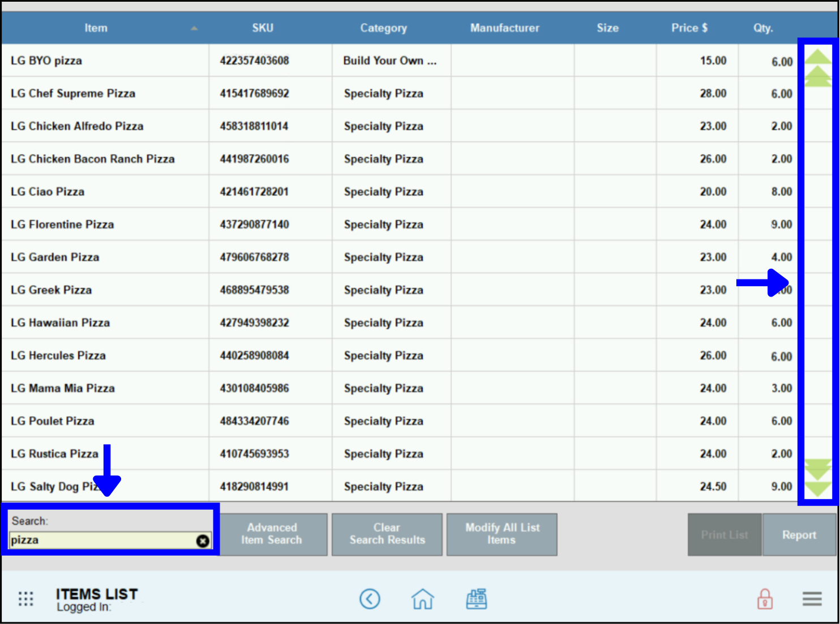Click Modify All List Items
Image resolution: width=840 pixels, height=624 pixels.
tap(502, 534)
